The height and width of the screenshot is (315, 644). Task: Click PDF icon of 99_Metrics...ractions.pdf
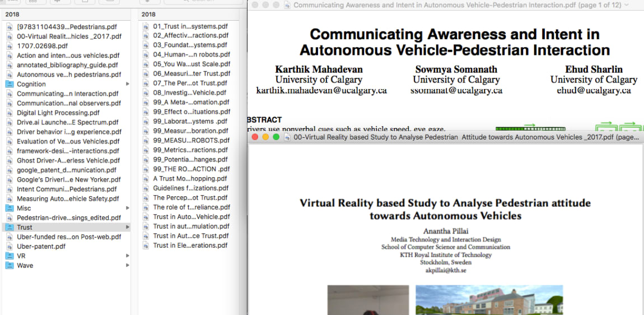tap(146, 150)
